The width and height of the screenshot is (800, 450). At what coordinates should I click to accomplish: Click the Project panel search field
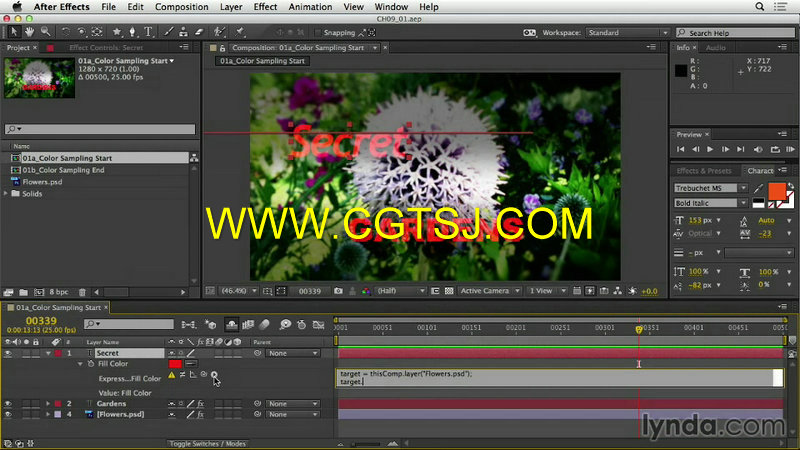100,129
